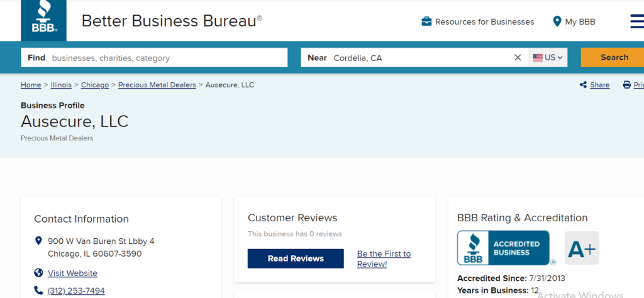Click the globe icon next to Visit Website
The image size is (644, 298).
(x=38, y=273)
